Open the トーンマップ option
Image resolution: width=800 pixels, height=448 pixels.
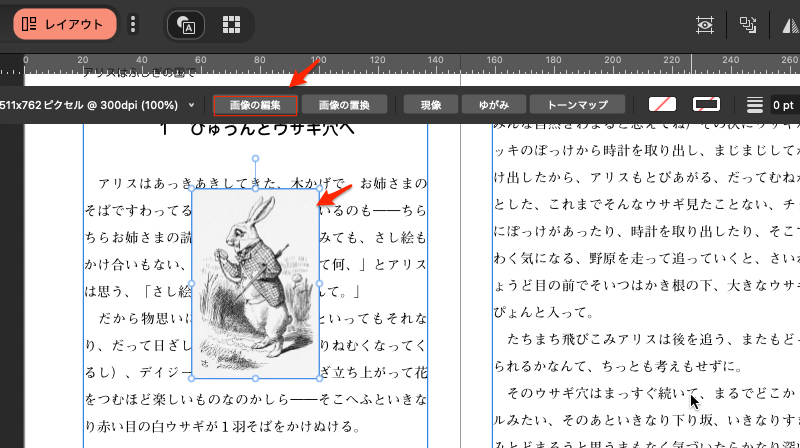tap(577, 105)
